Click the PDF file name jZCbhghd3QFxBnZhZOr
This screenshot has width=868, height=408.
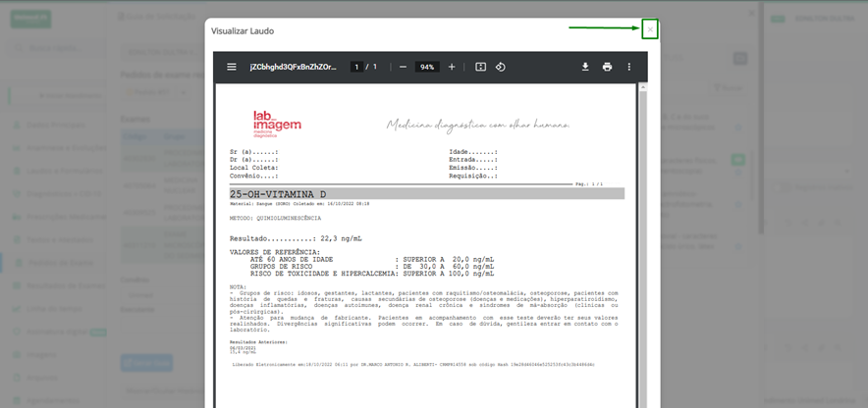293,67
